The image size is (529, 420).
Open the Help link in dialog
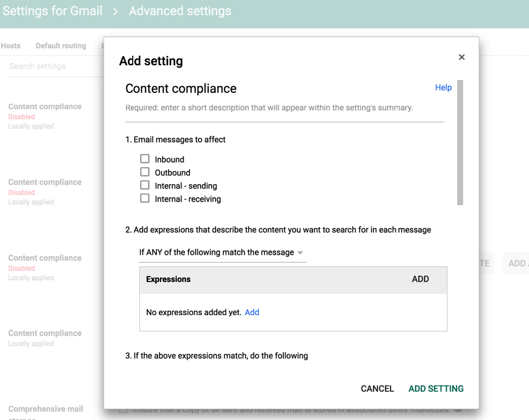pos(443,87)
